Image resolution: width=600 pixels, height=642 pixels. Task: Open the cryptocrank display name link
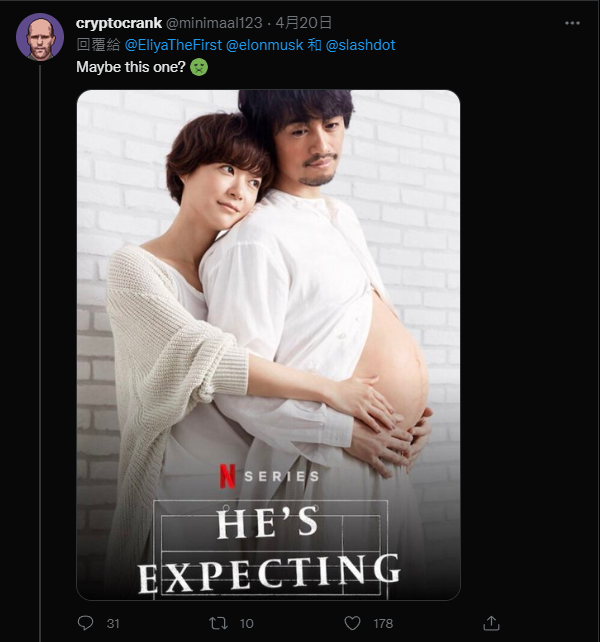(119, 23)
